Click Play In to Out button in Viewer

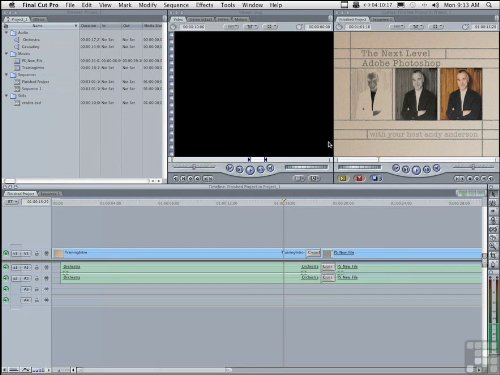(x=239, y=170)
